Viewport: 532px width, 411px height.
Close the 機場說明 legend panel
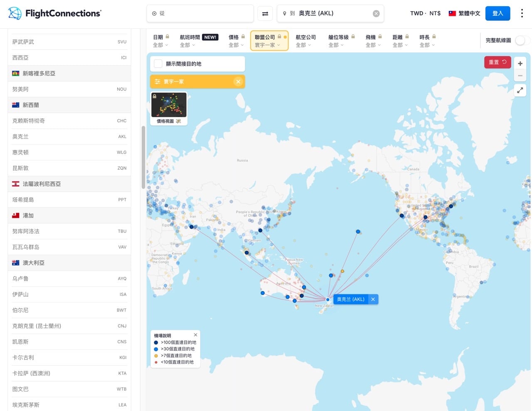[195, 335]
